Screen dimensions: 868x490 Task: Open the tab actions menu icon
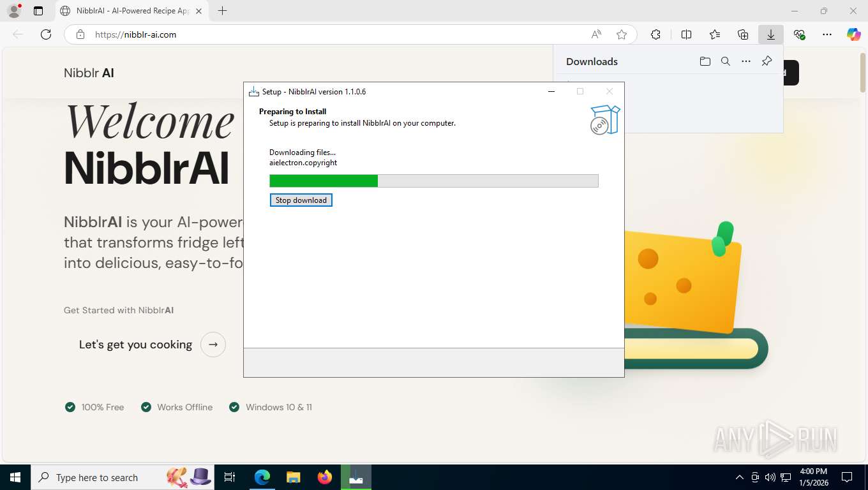point(38,11)
